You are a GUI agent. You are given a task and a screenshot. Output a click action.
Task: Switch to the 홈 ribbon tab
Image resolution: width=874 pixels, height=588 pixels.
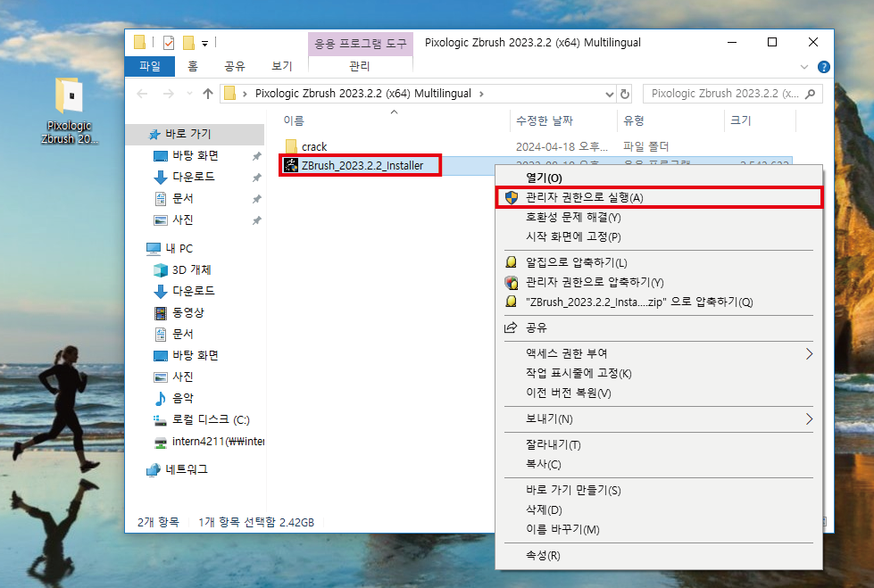(x=192, y=66)
